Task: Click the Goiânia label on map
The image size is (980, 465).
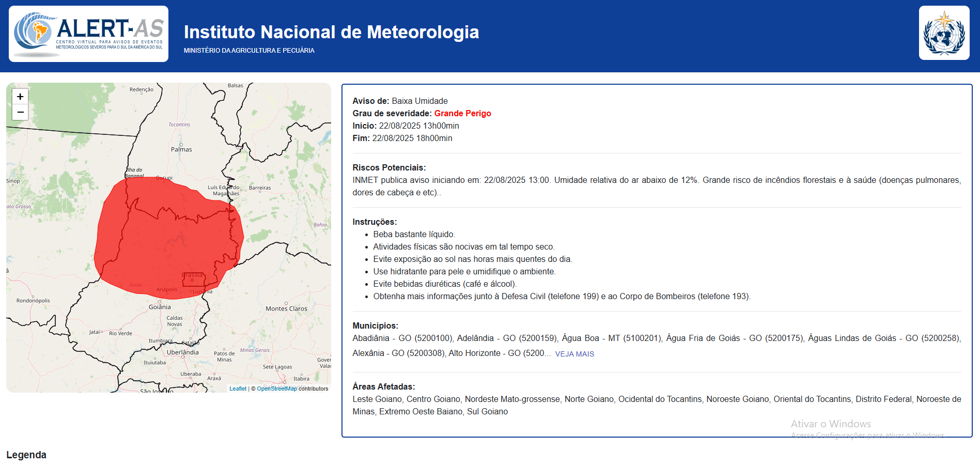Action: 160,307
